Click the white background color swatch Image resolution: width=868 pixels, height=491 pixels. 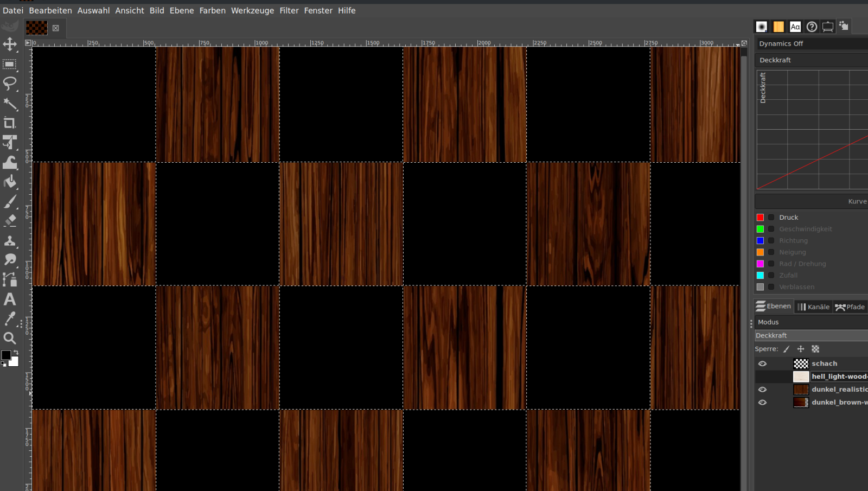tap(15, 362)
